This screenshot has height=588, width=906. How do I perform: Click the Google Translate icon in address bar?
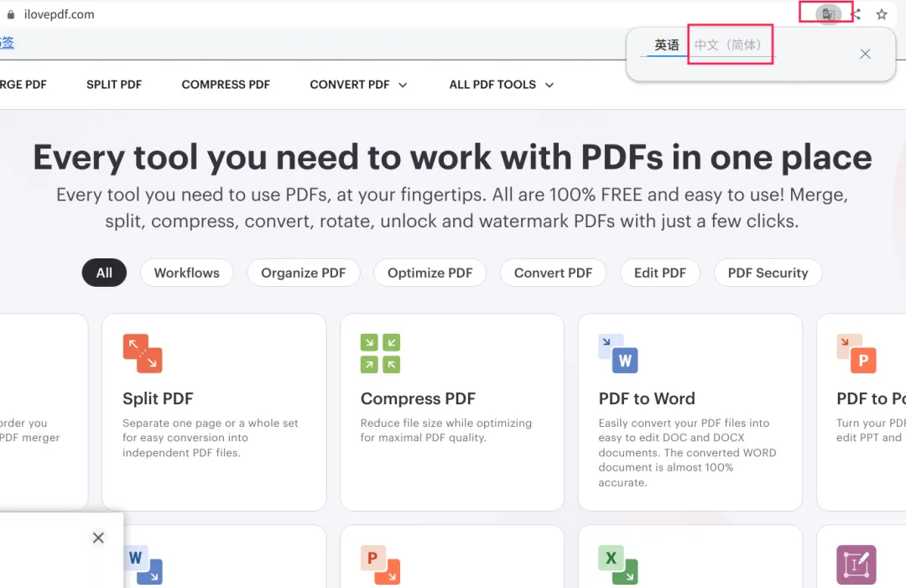click(x=828, y=14)
